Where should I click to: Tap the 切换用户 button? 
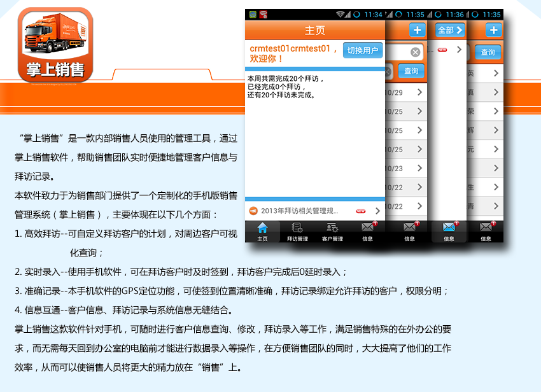[363, 50]
